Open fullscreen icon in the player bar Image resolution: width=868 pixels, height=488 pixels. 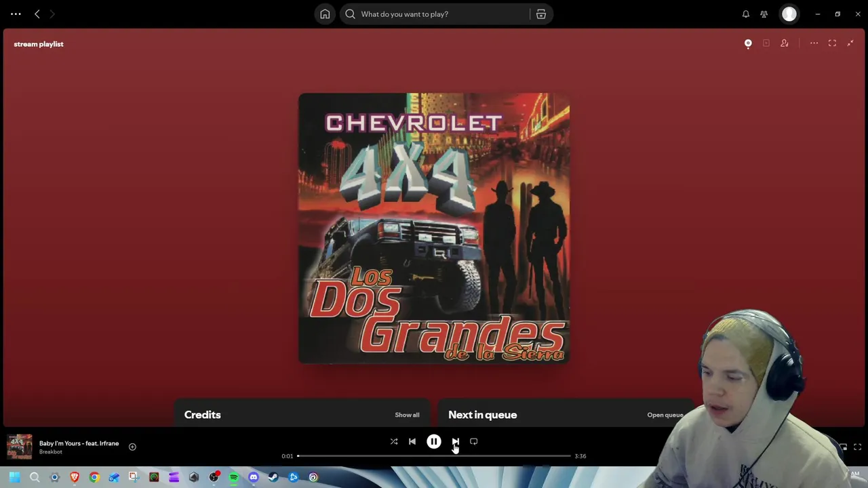point(857,447)
